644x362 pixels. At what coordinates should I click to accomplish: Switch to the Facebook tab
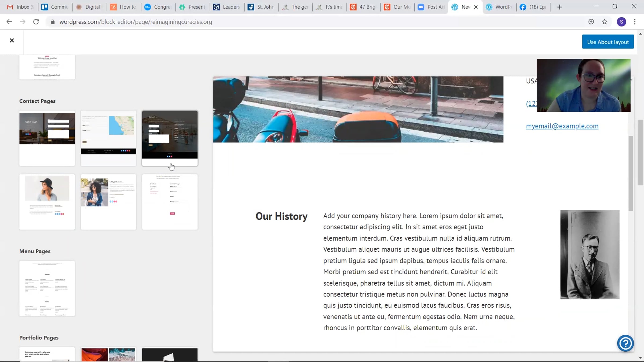click(533, 7)
